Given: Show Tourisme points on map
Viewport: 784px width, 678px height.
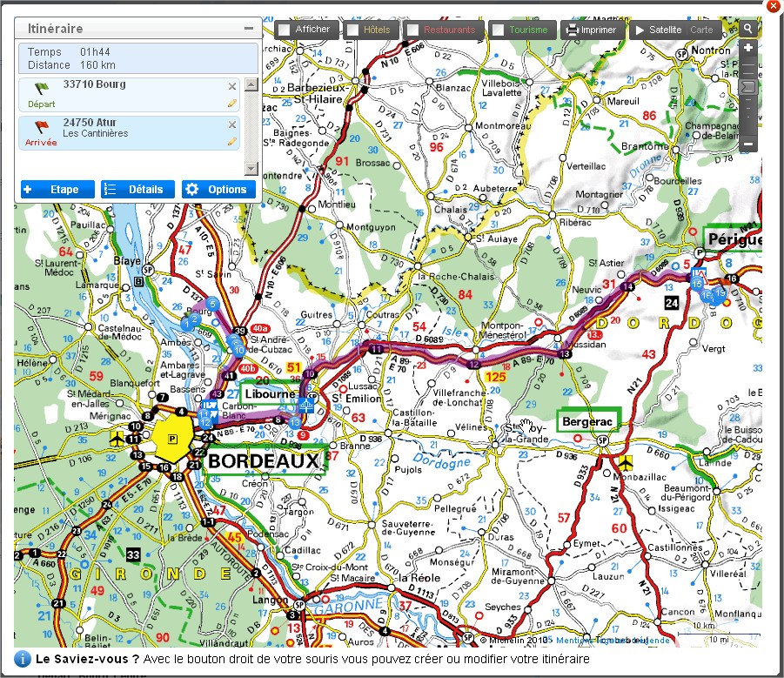Looking at the screenshot, I should point(498,30).
